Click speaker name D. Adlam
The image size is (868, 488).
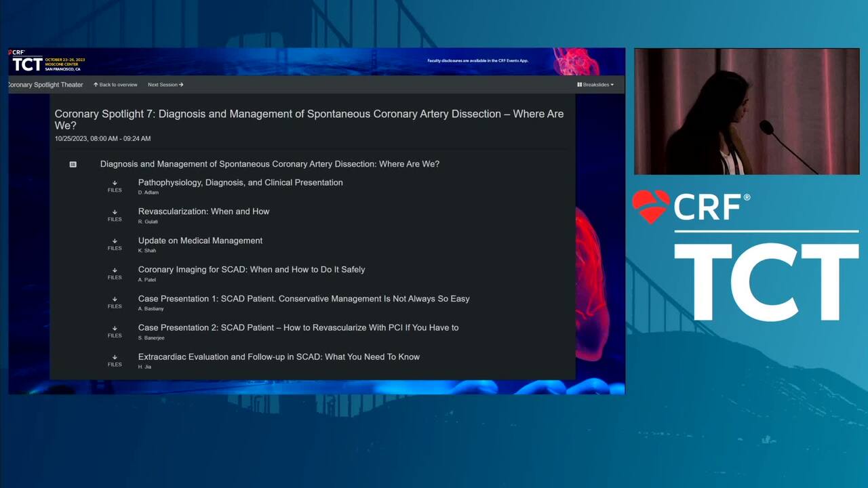tap(149, 192)
